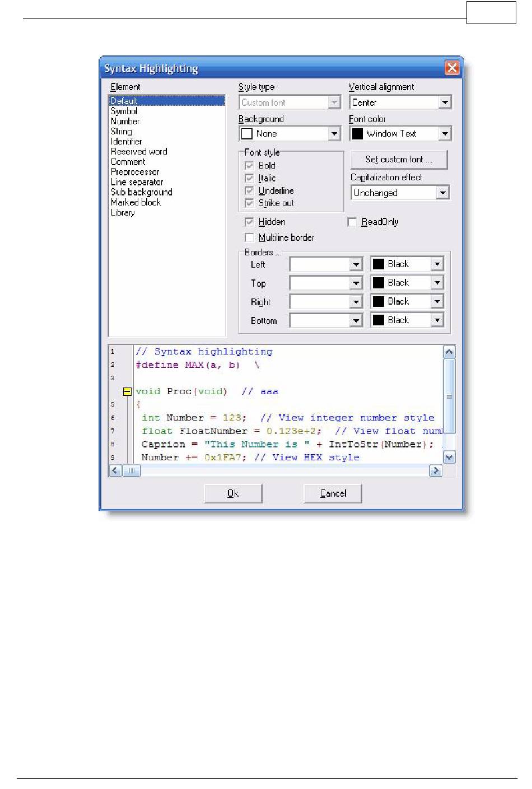Open the Vertical alignment dropdown

[x=445, y=102]
